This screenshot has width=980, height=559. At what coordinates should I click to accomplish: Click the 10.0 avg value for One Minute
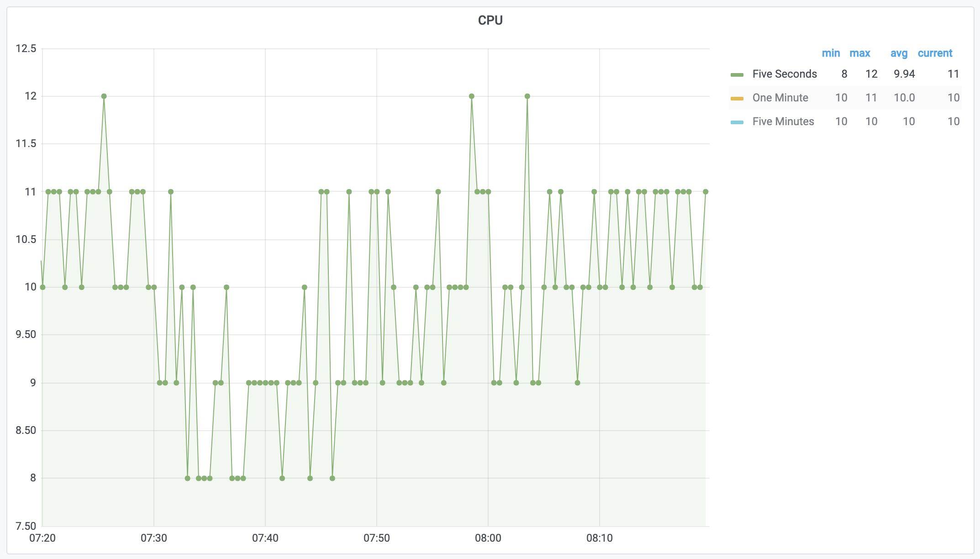[904, 98]
